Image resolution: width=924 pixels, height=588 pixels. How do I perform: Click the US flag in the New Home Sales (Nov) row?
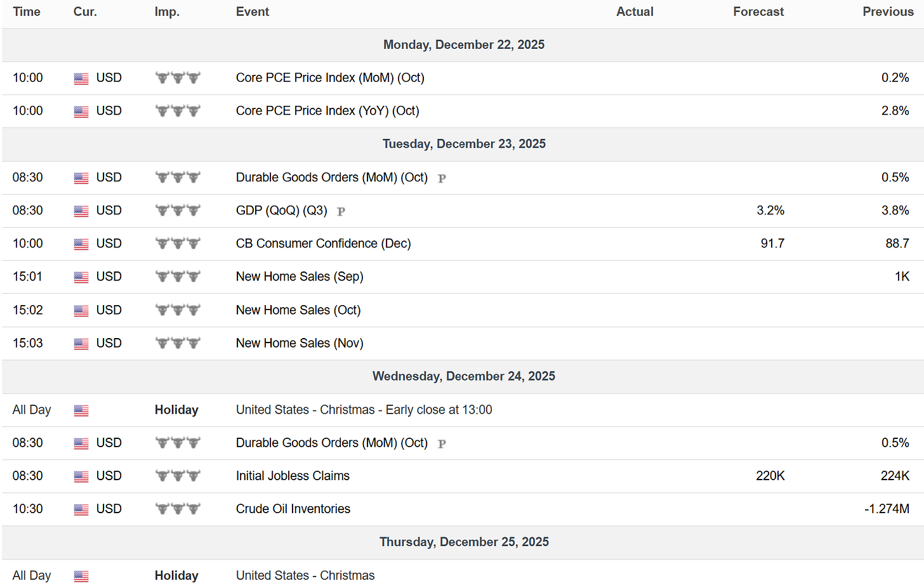[x=81, y=344]
